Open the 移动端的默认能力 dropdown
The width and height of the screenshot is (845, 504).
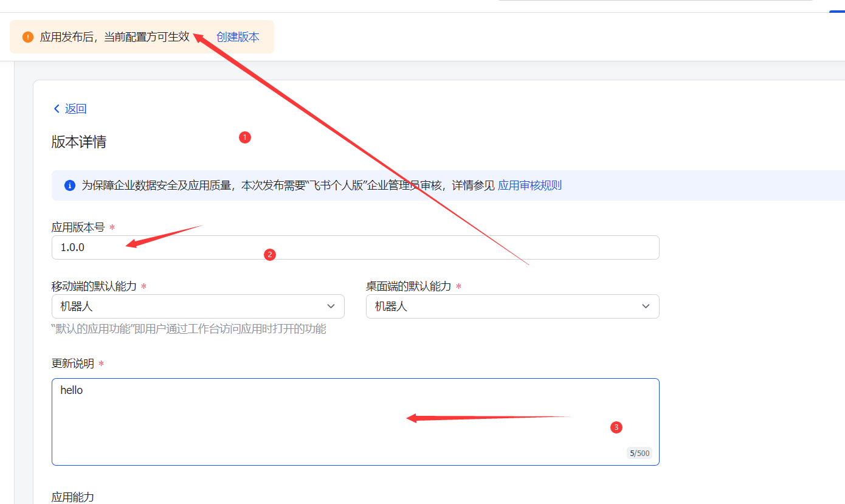coord(198,306)
